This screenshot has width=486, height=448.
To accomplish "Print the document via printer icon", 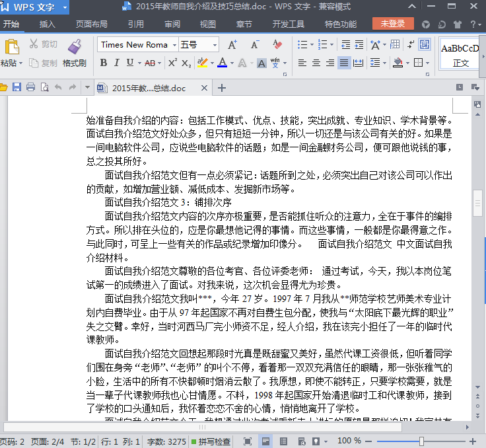I will pyautogui.click(x=30, y=87).
